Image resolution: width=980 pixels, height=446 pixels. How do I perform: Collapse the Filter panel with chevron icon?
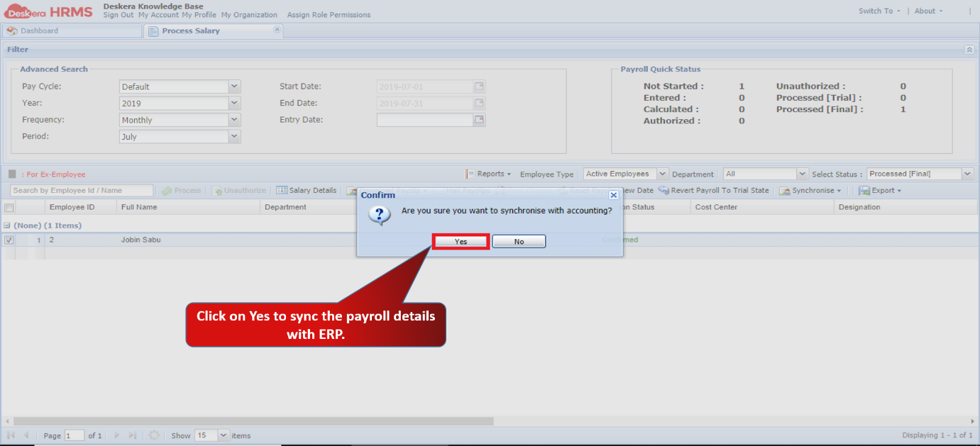(x=969, y=50)
